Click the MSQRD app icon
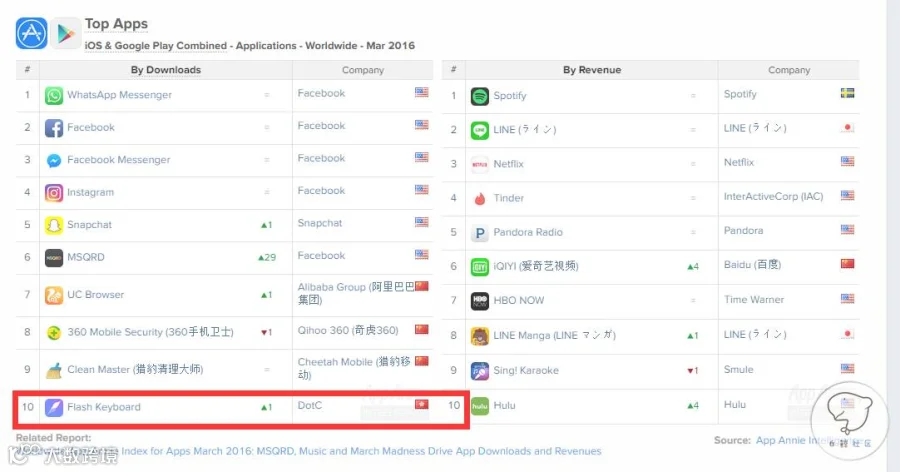 [54, 257]
